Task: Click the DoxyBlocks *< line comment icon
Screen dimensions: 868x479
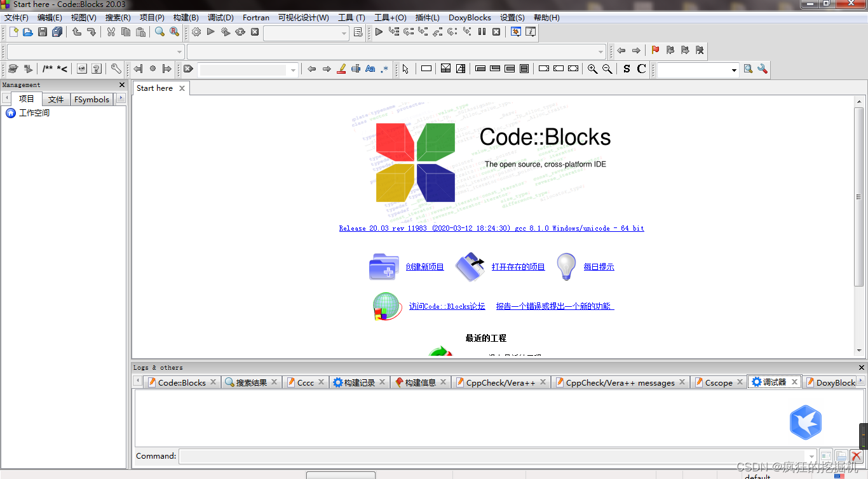Action: click(62, 69)
